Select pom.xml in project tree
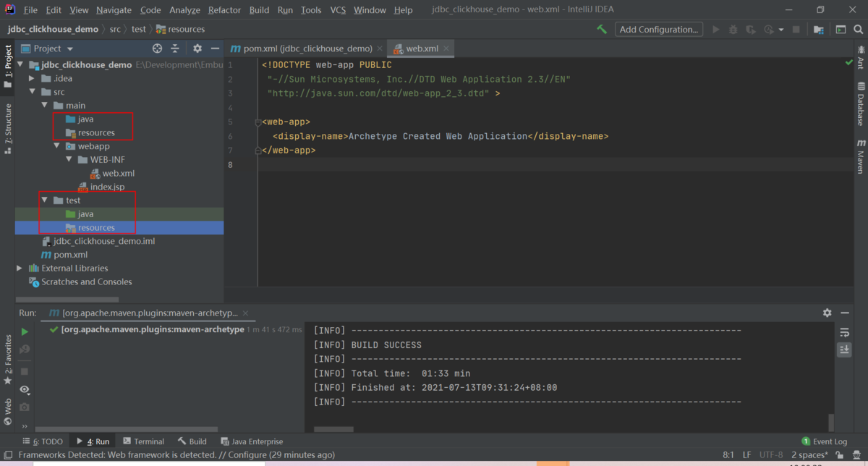The width and height of the screenshot is (868, 466). (71, 255)
